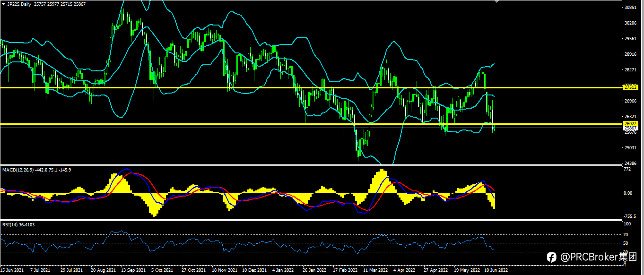Click the 10 Jun 2022 date label
The image size is (644, 275).
[x=496, y=271]
